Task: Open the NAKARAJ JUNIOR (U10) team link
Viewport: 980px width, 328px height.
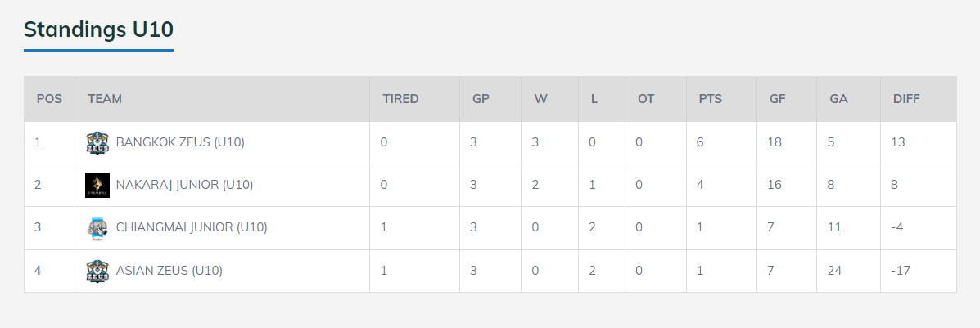Action: point(184,185)
